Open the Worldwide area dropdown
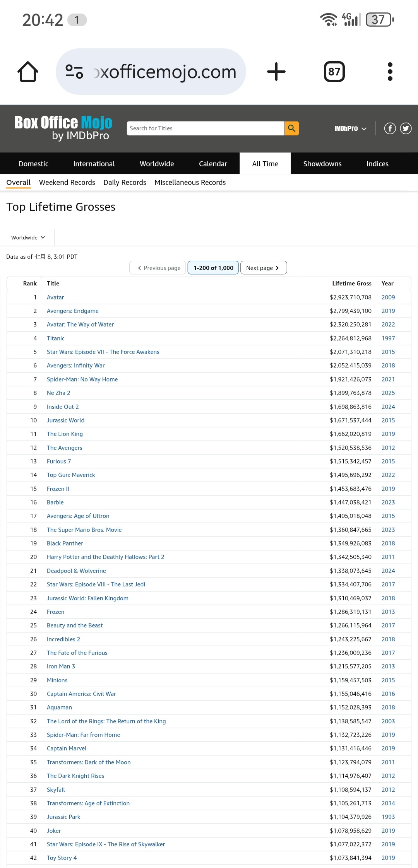 [28, 238]
